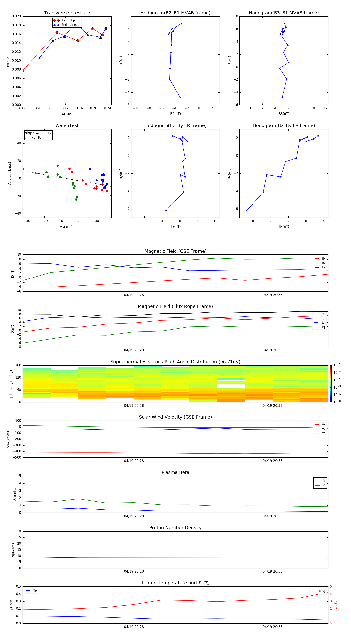Select the Vz legend entry
This screenshot has height=644, width=351.
[x=320, y=433]
